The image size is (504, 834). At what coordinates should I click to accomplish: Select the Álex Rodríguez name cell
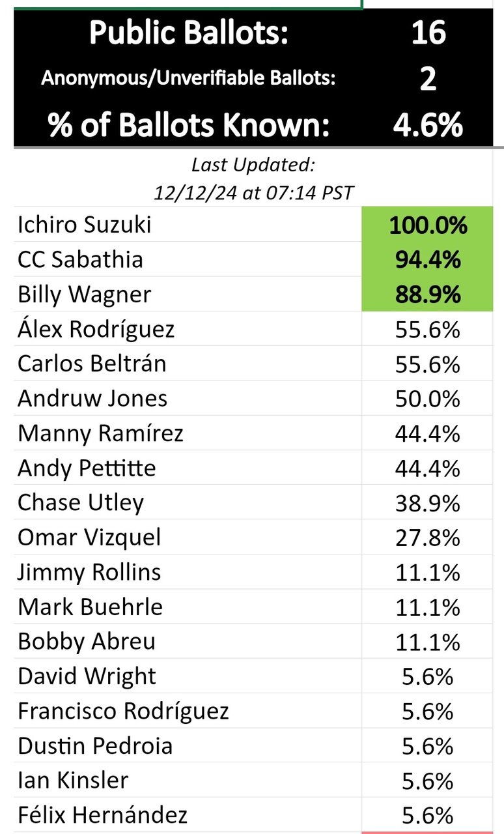(188, 328)
